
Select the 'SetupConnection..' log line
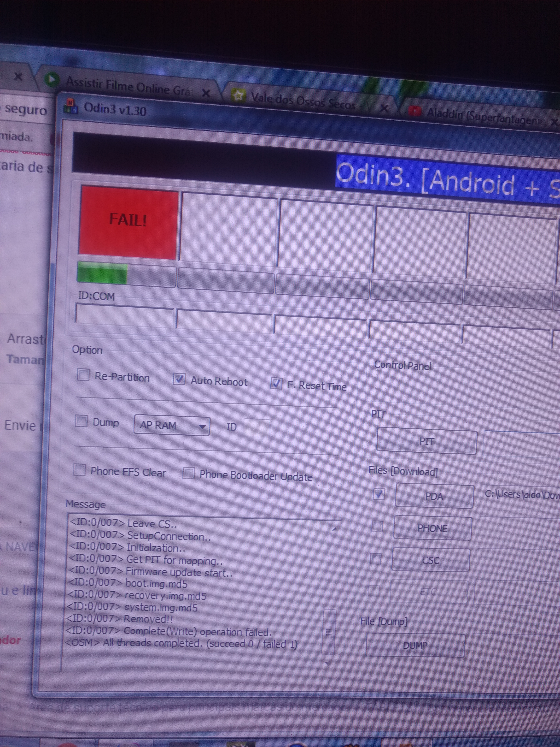click(x=140, y=536)
